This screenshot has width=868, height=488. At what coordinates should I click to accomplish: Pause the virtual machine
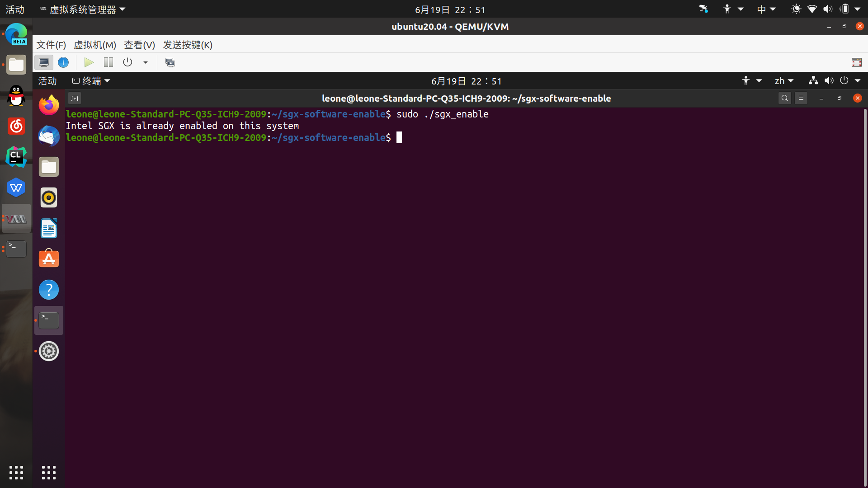[108, 62]
